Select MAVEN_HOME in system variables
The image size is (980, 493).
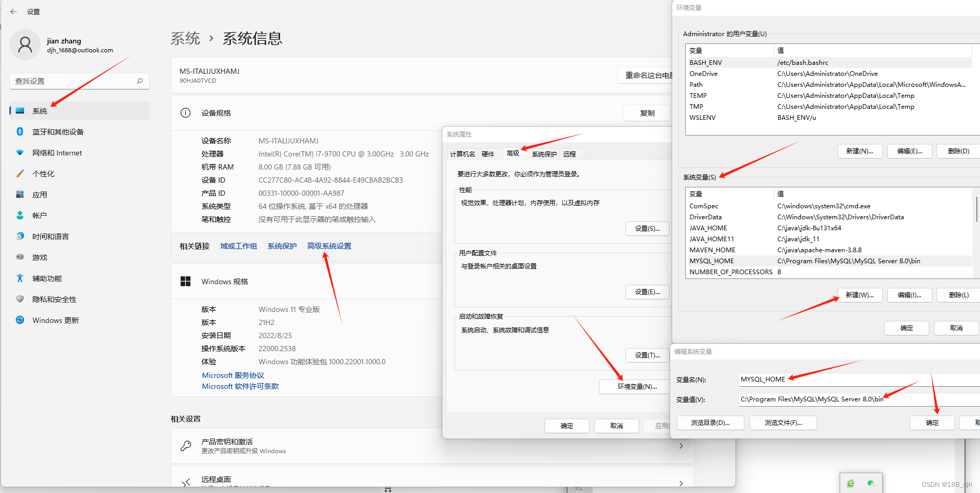(830, 250)
